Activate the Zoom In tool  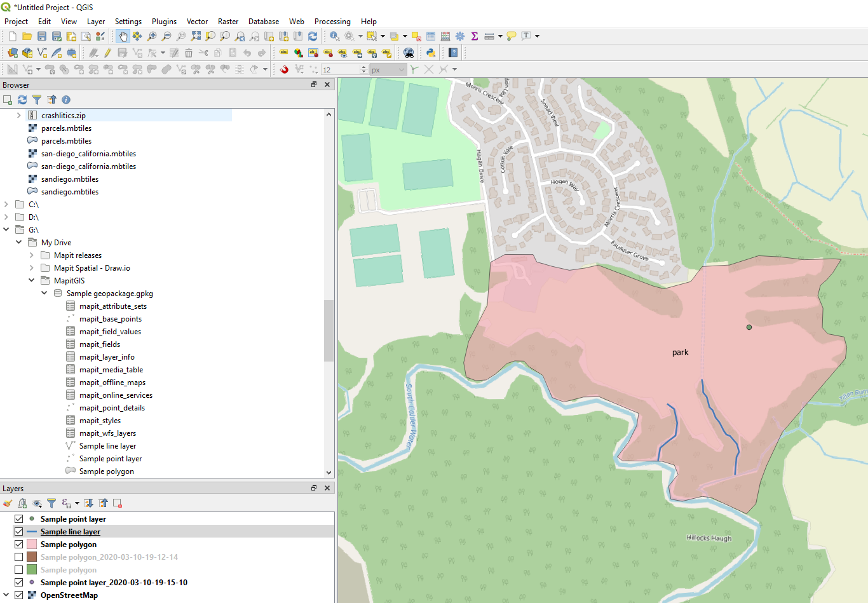(153, 36)
